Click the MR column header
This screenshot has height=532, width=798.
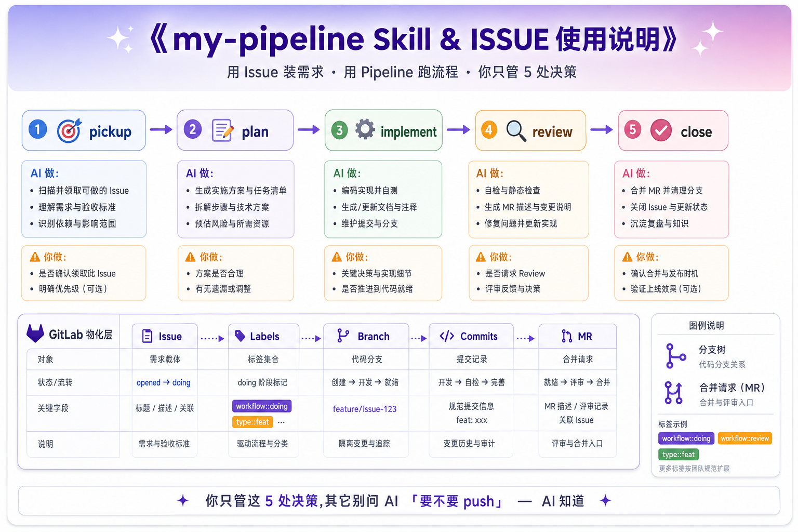click(x=578, y=336)
